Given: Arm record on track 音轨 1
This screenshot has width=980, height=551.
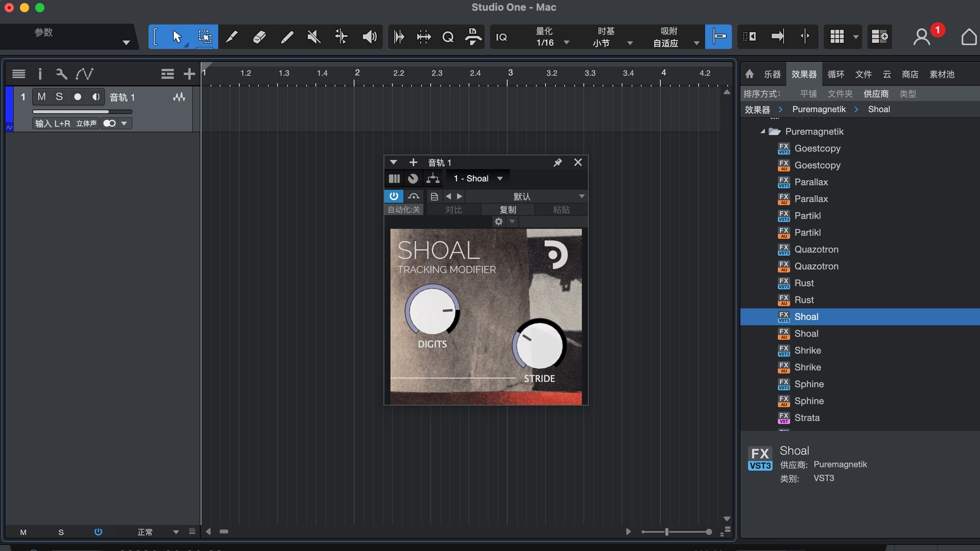Looking at the screenshot, I should click(x=78, y=97).
